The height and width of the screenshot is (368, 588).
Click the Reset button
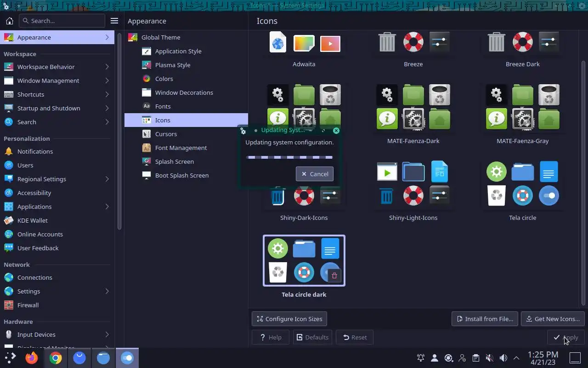(355, 337)
